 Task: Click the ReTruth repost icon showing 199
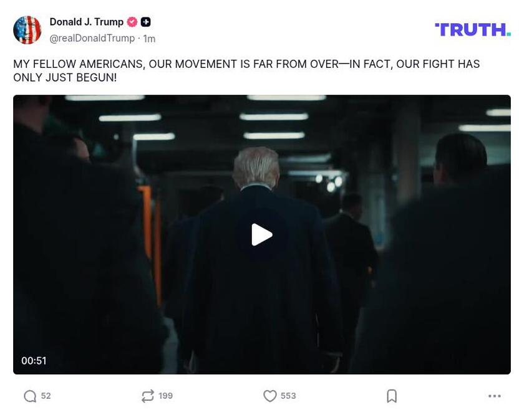148,396
